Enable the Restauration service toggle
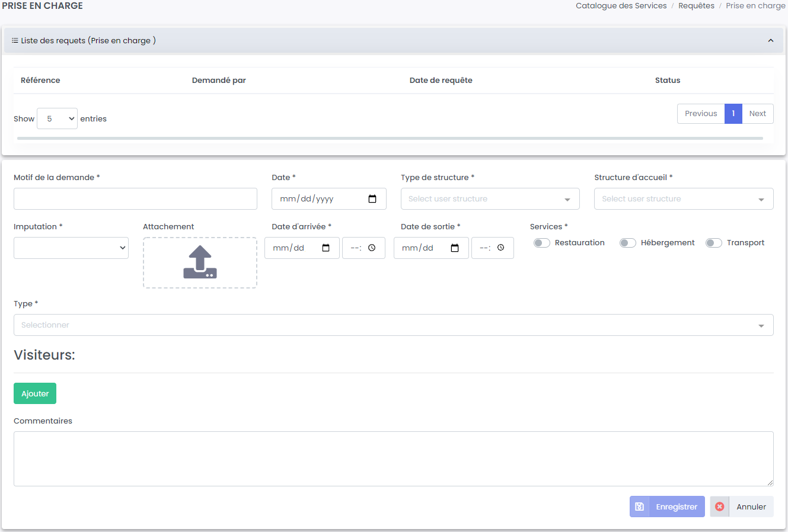 pos(541,243)
